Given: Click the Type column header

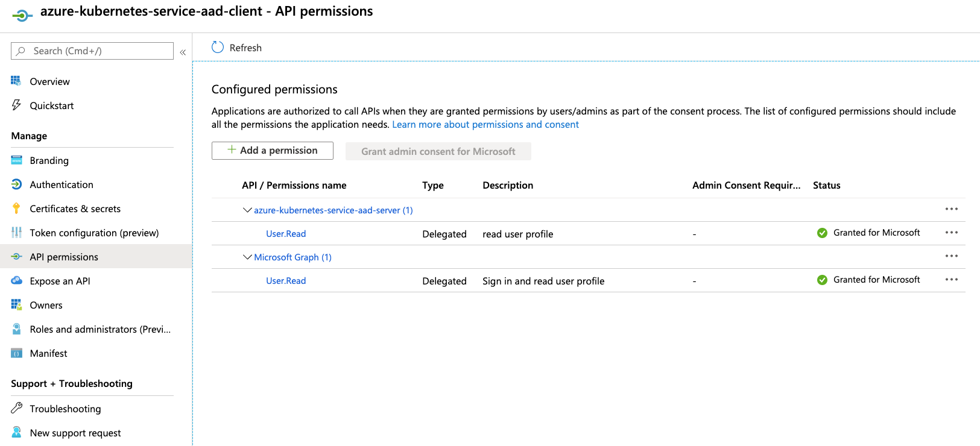Looking at the screenshot, I should pyautogui.click(x=433, y=185).
